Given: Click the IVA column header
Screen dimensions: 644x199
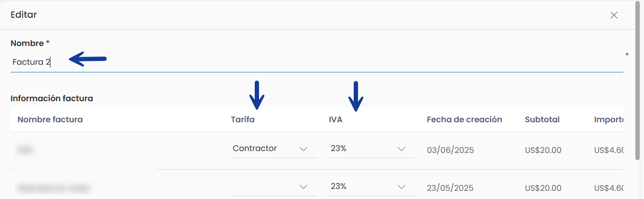Looking at the screenshot, I should pos(335,119).
